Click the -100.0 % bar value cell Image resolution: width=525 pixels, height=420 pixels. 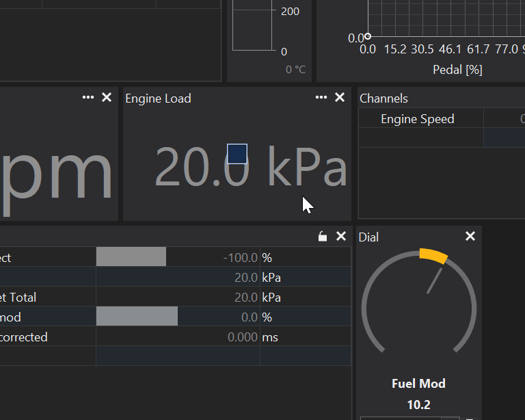tap(177, 258)
